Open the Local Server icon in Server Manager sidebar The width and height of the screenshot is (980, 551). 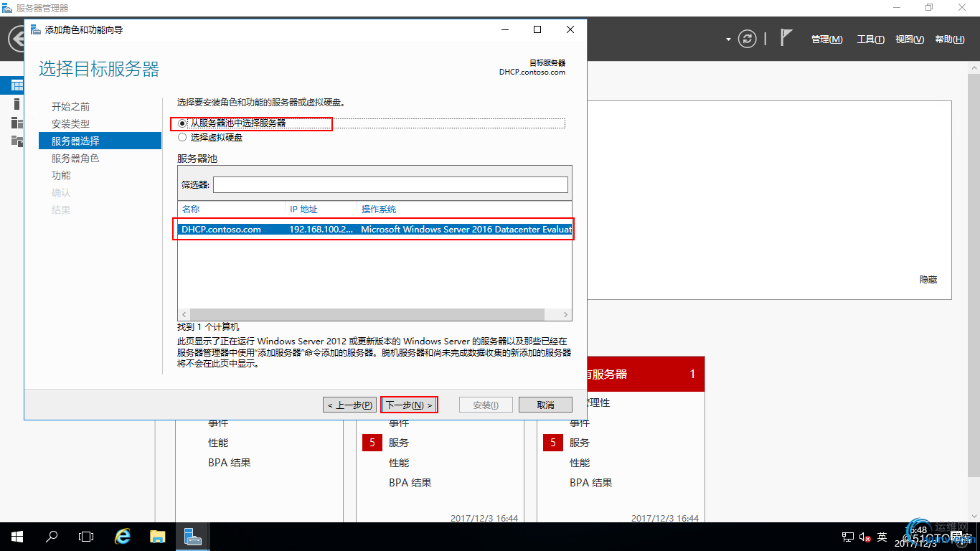17,104
